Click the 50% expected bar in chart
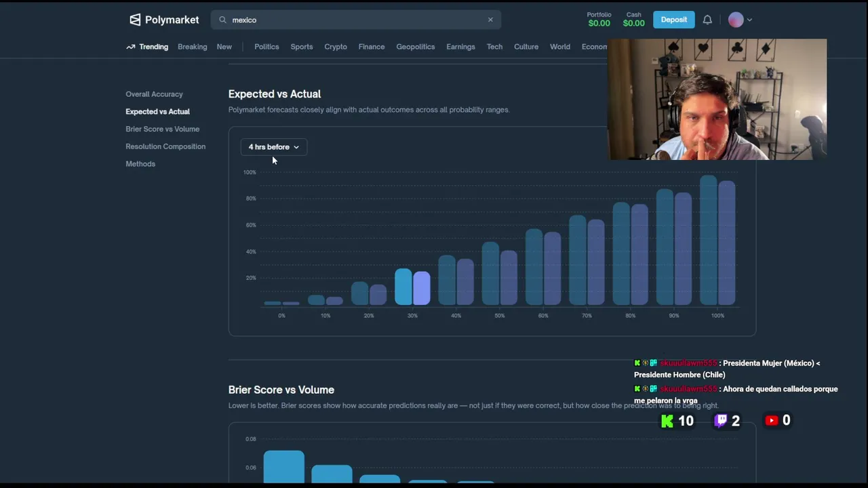 490,273
